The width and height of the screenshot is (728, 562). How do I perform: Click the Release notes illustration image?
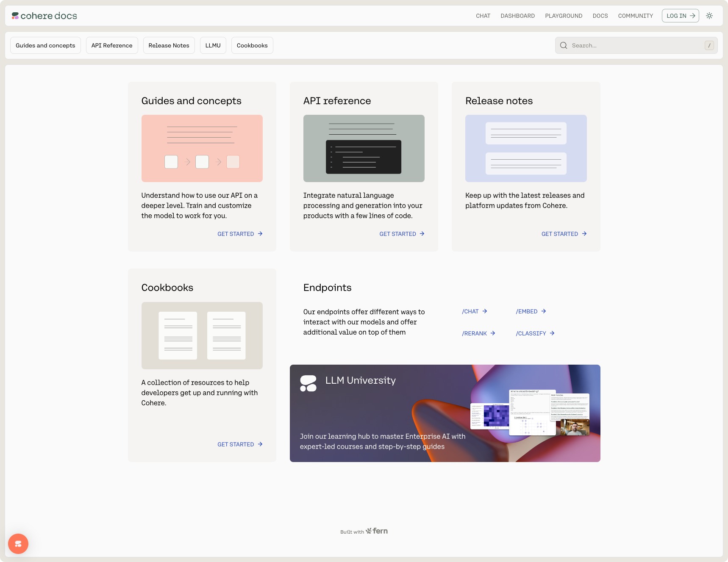(525, 148)
